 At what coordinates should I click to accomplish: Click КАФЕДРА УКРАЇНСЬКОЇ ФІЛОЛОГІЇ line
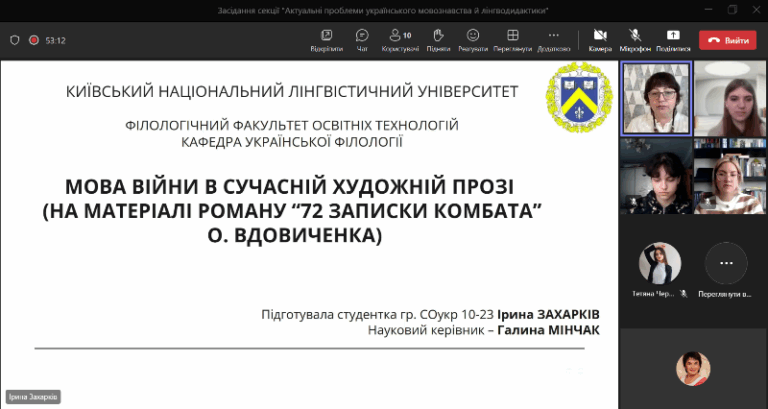[292, 142]
